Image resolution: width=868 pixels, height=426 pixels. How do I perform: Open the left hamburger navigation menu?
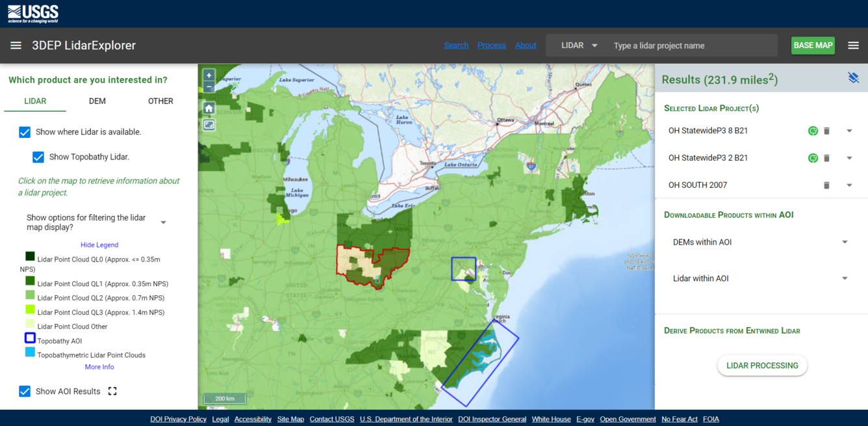pyautogui.click(x=16, y=46)
